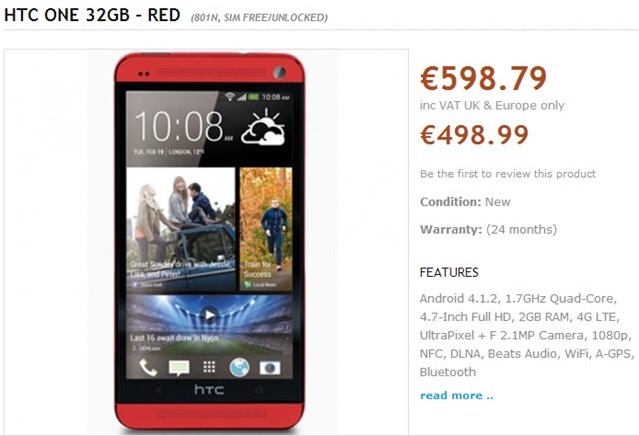
Task: Click the friends on jeep photo tile
Action: tap(181, 229)
